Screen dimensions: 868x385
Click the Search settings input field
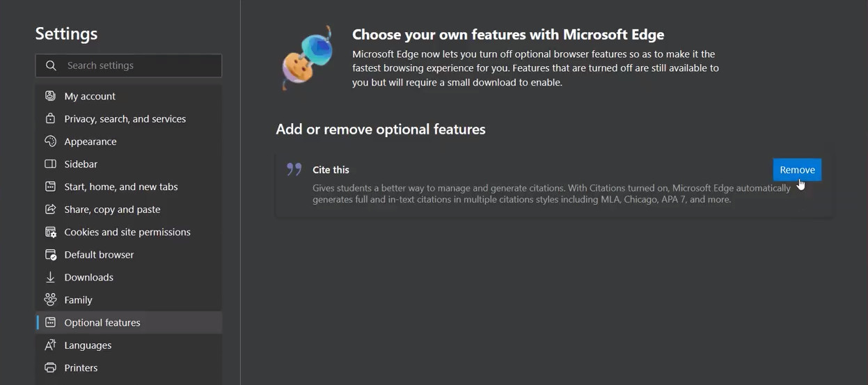pos(139,65)
